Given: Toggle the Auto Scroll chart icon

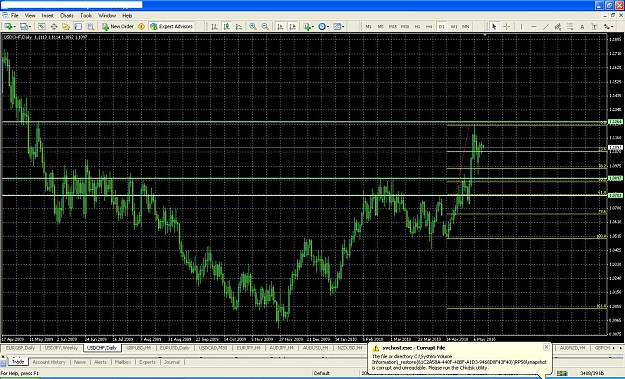Looking at the screenshot, I should pos(280,26).
